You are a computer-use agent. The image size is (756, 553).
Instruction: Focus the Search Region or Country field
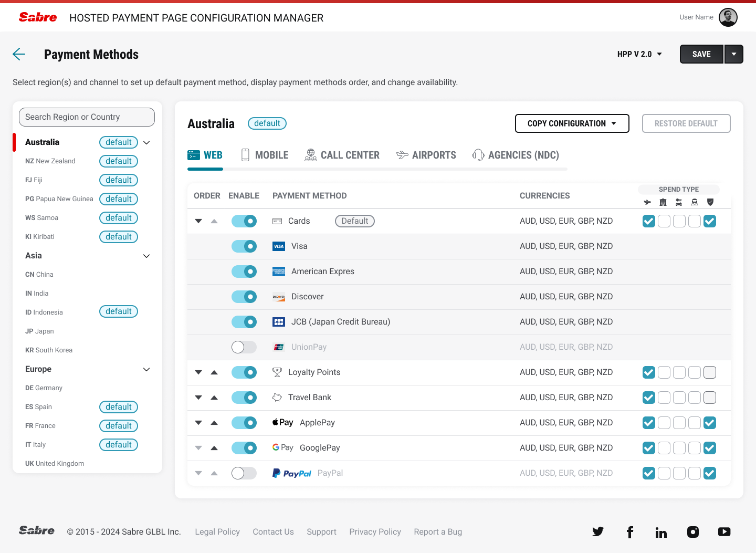(87, 117)
